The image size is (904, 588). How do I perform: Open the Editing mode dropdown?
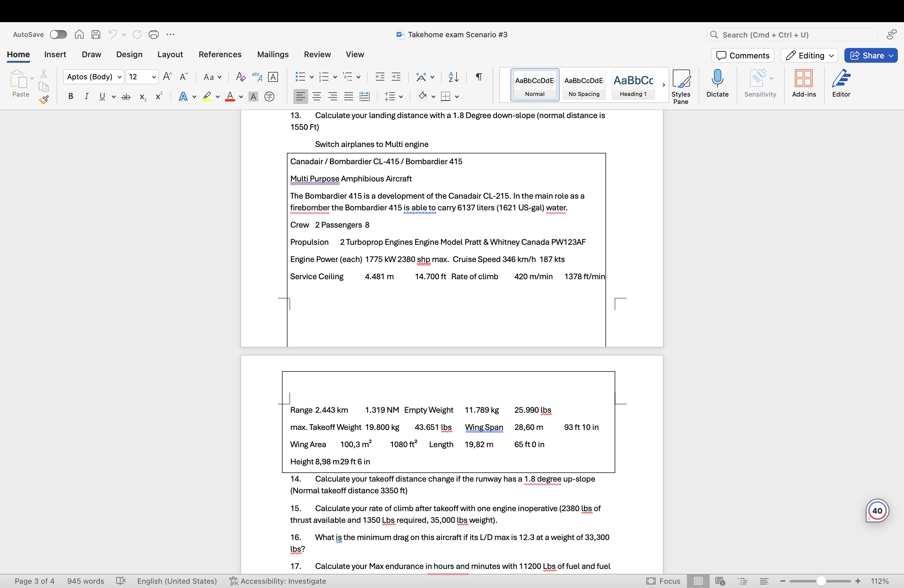coord(809,55)
